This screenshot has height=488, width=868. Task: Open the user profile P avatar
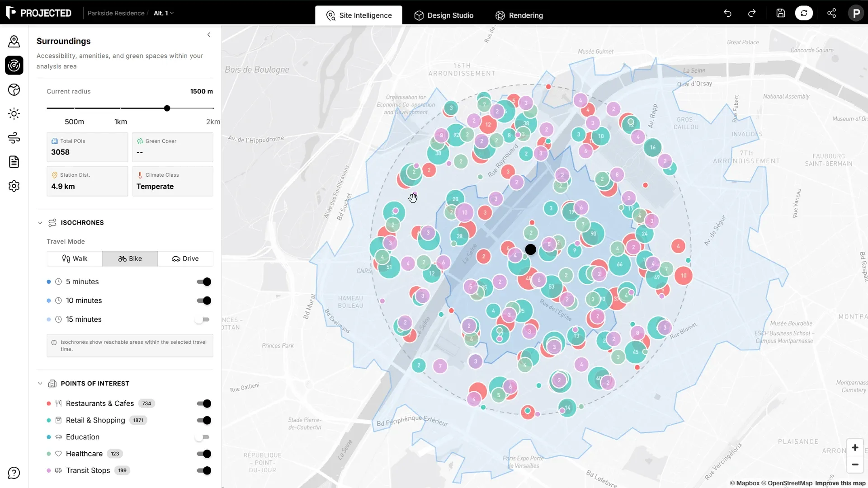pos(856,13)
